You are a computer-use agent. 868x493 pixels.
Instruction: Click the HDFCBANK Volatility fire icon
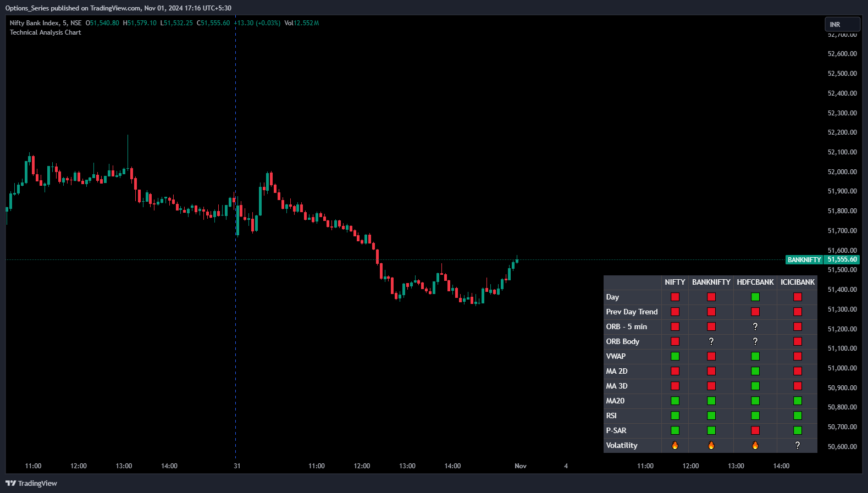755,445
